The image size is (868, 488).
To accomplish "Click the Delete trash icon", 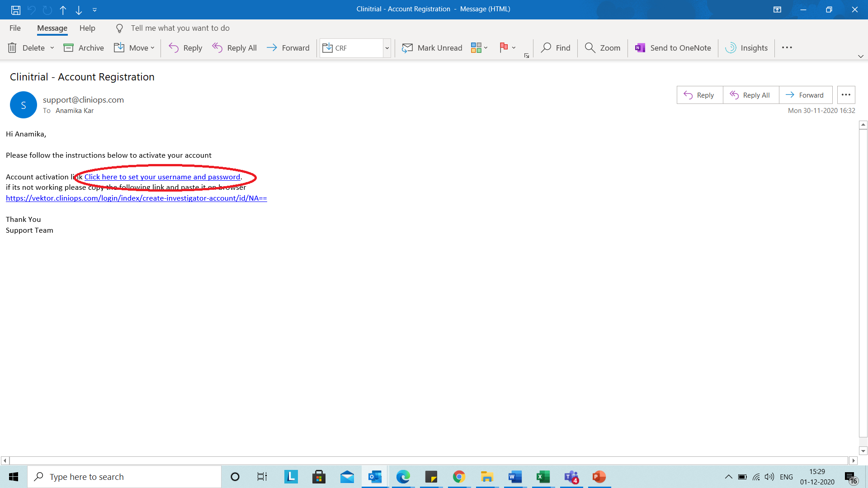I will coord(13,48).
